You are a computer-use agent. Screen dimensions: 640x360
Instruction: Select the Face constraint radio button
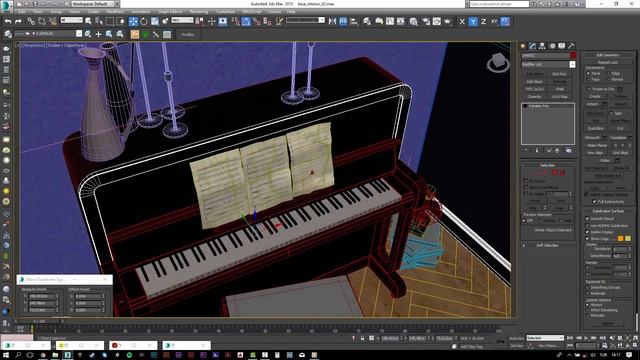pos(588,80)
